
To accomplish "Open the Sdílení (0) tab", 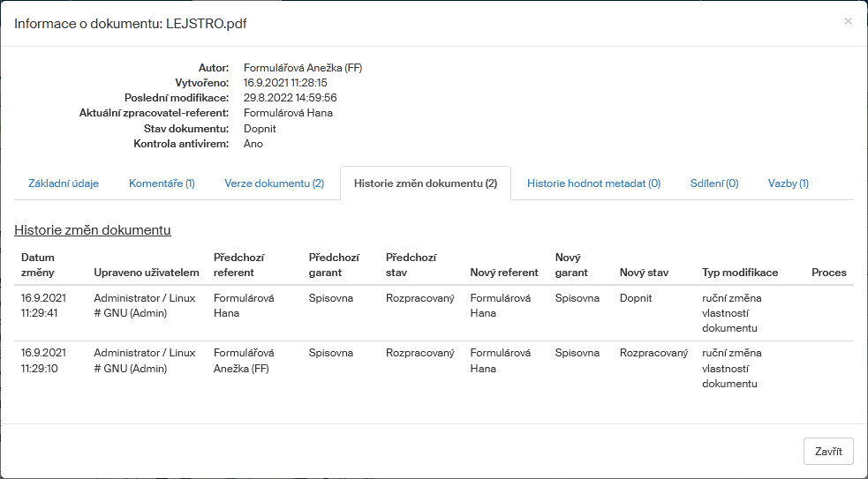I will point(713,183).
